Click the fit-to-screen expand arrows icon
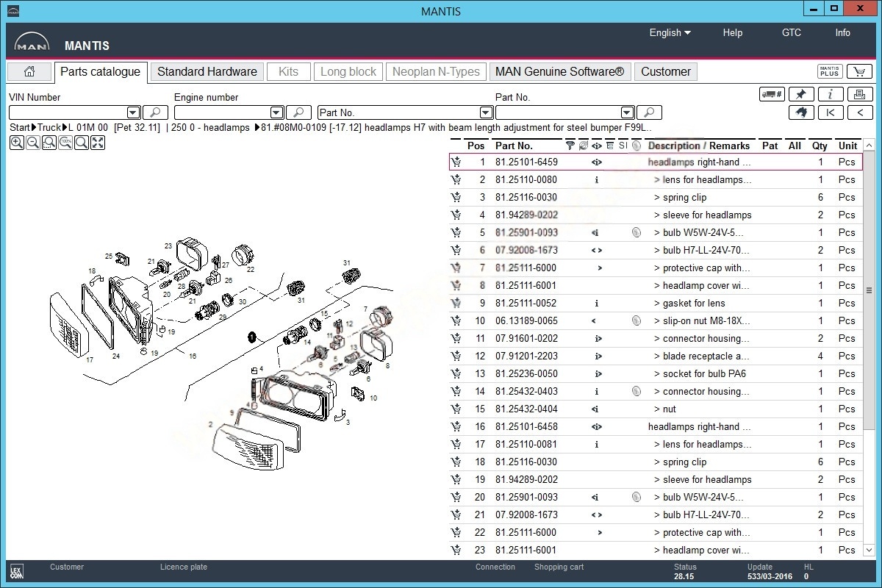The width and height of the screenshot is (882, 588). (x=98, y=143)
